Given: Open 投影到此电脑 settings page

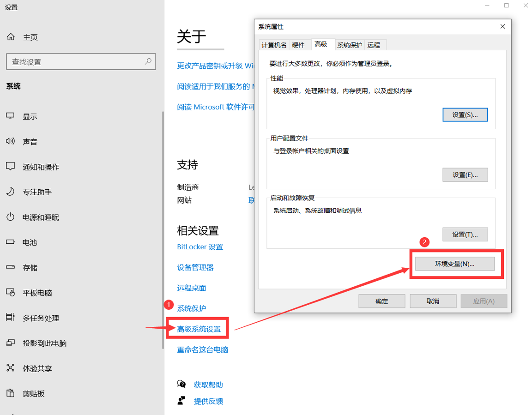Looking at the screenshot, I should tap(45, 343).
